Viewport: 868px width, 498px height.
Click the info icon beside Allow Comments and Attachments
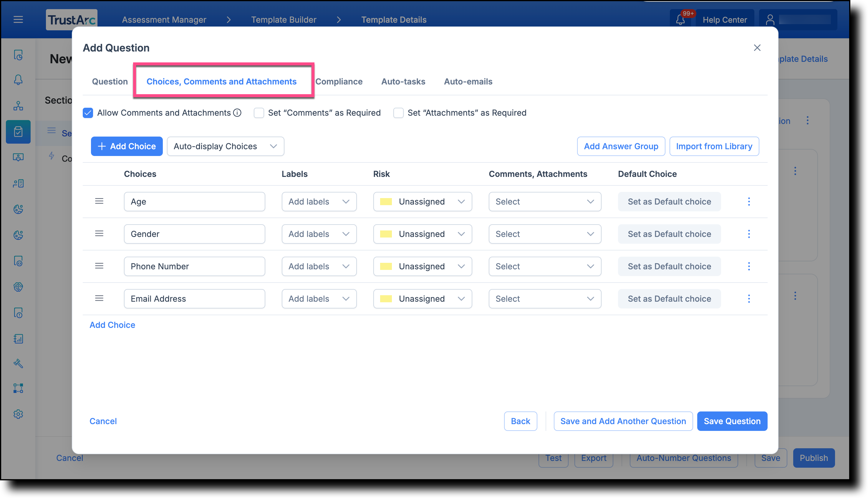point(237,113)
